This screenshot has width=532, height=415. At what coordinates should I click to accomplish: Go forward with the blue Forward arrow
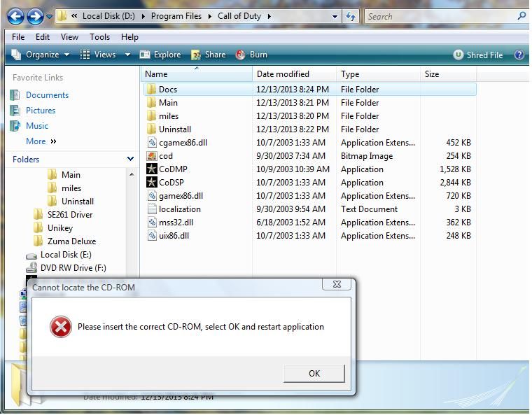[35, 17]
